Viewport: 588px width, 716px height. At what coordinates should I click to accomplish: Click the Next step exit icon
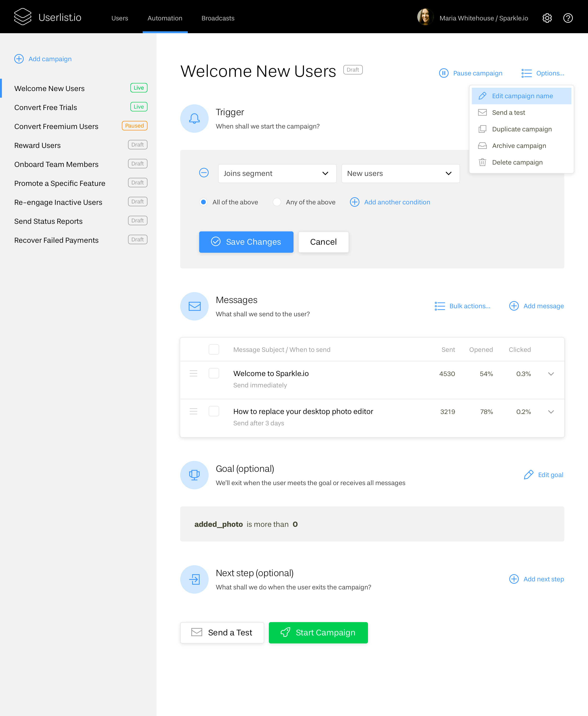click(x=194, y=579)
